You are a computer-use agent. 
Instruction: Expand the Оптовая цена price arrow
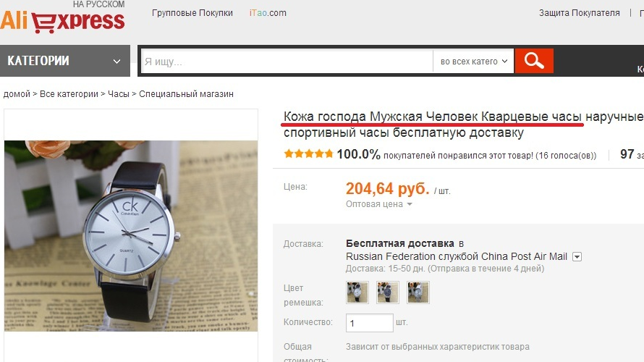coord(410,204)
